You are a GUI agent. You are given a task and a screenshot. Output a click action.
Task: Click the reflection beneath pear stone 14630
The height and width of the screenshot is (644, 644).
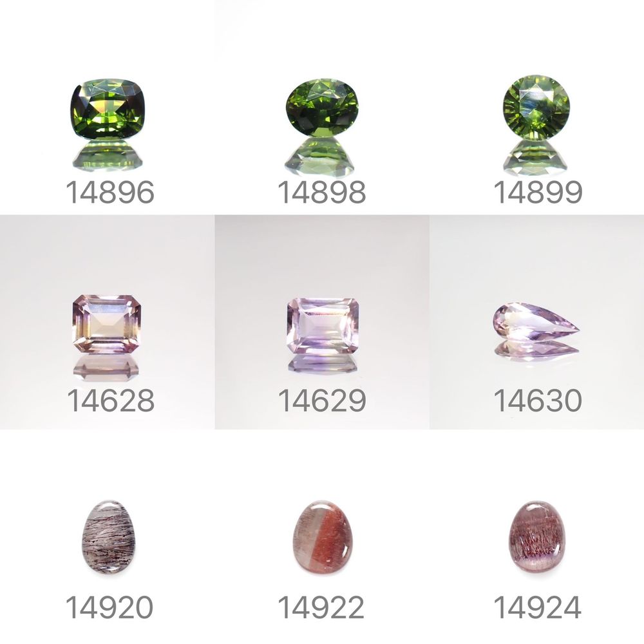(536, 350)
